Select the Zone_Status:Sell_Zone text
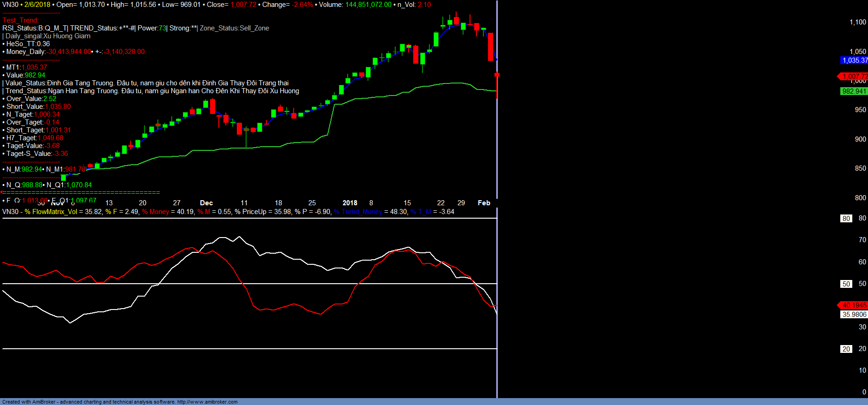This screenshot has height=405, width=868. 235,28
